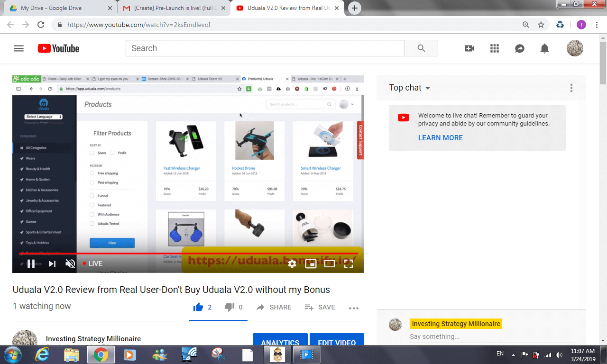
Task: Go back in browser history
Action: click(x=10, y=25)
